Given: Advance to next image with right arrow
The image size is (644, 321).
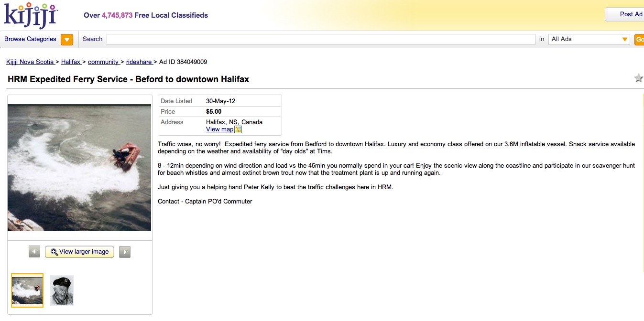Looking at the screenshot, I should [125, 252].
